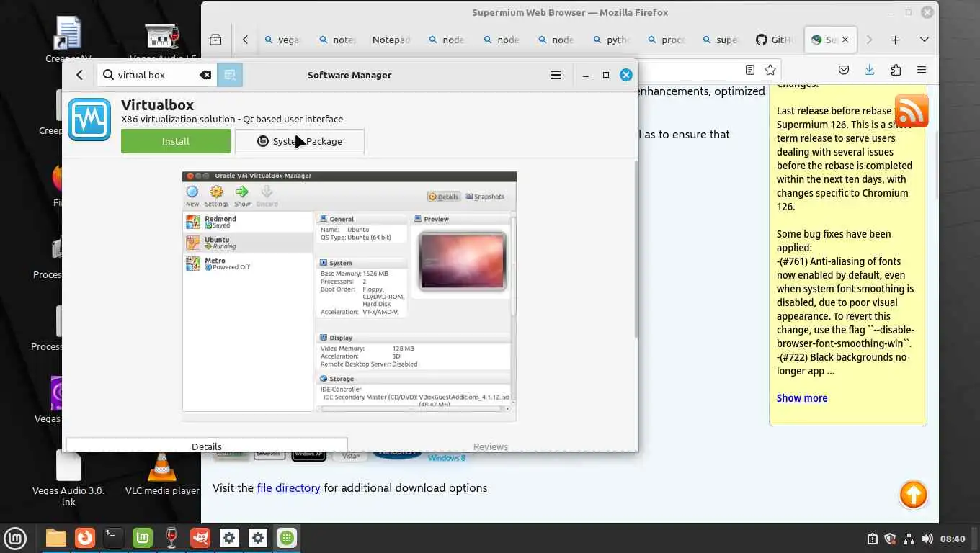980x553 pixels.
Task: Click the Wine glass taskbar icon
Action: click(171, 538)
